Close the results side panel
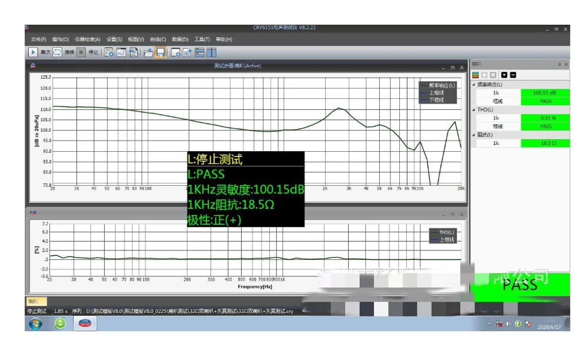Image resolution: width=588 pixels, height=364 pixels. pos(566,65)
